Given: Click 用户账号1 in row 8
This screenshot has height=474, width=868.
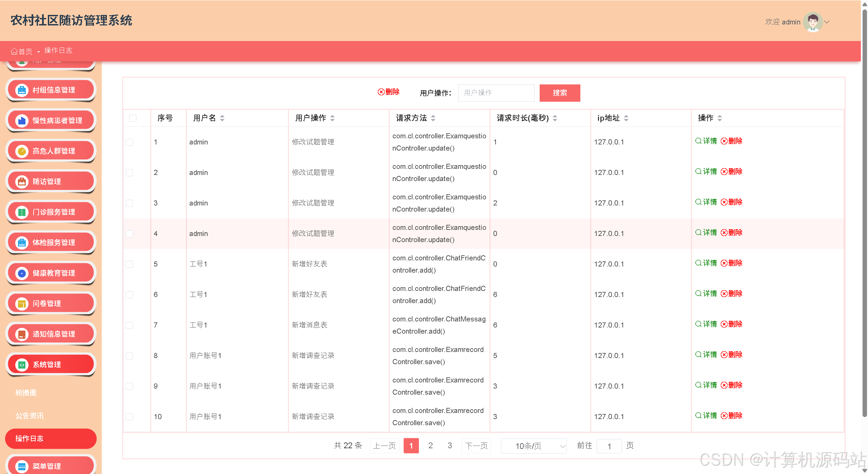Looking at the screenshot, I should [x=205, y=356].
